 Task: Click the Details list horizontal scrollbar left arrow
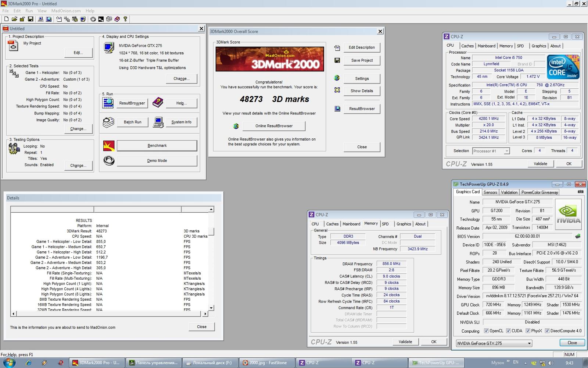click(x=14, y=314)
